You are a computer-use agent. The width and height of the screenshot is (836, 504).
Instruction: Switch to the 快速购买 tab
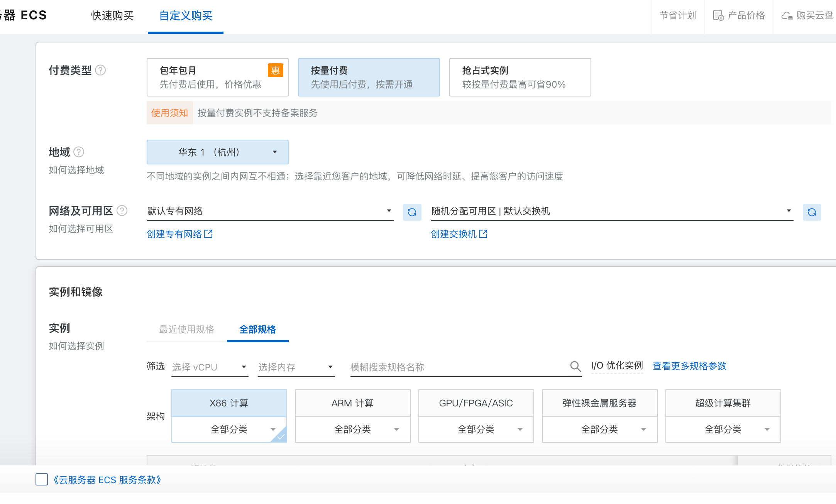point(112,15)
